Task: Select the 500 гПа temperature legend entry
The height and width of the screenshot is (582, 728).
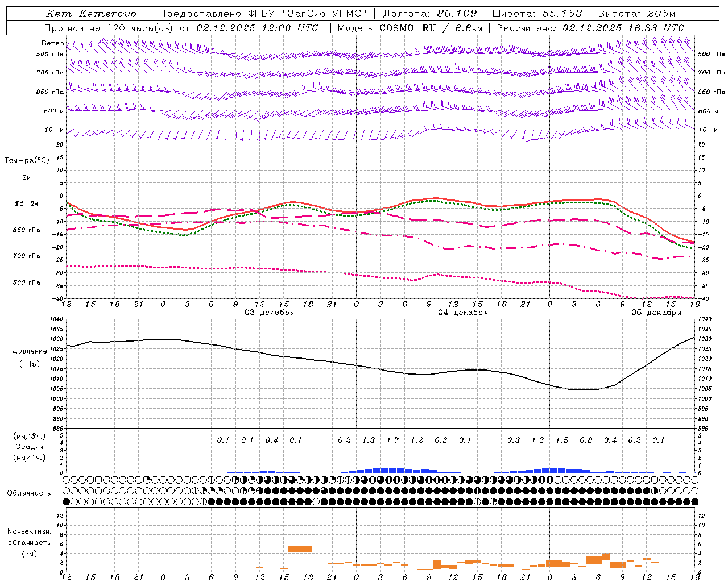Action: click(26, 282)
